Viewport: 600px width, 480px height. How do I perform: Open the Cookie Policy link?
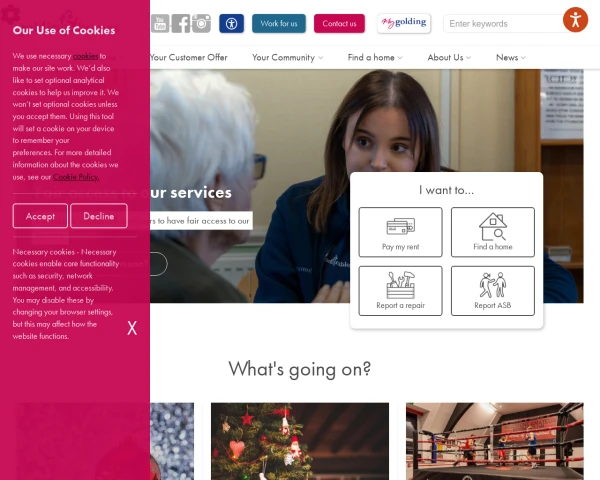coord(76,177)
